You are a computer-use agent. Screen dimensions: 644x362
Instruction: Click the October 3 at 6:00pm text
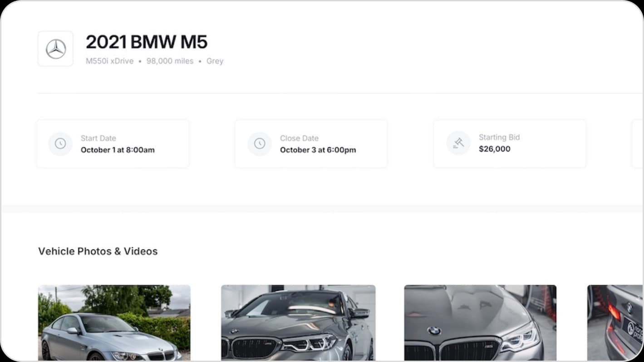click(318, 150)
